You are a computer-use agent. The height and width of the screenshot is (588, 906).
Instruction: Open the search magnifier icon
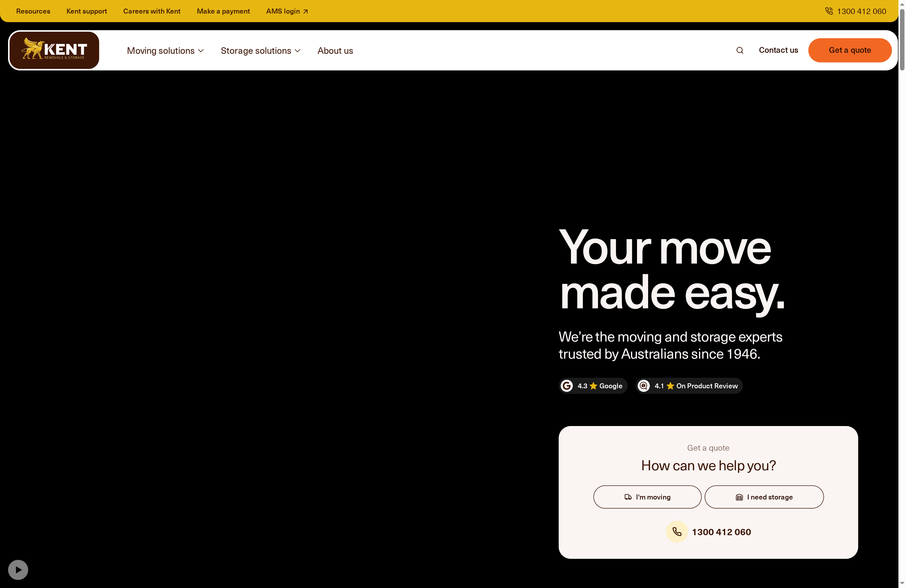(x=740, y=50)
